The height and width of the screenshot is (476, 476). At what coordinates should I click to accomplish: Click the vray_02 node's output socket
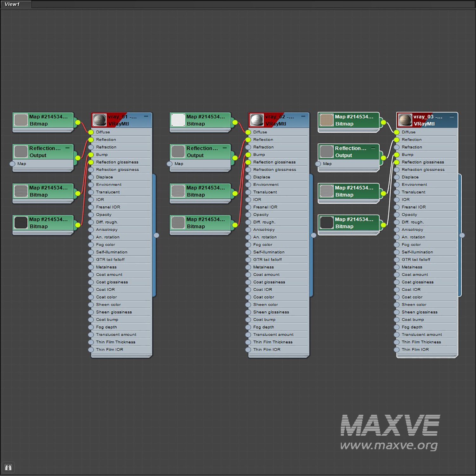pos(314,235)
